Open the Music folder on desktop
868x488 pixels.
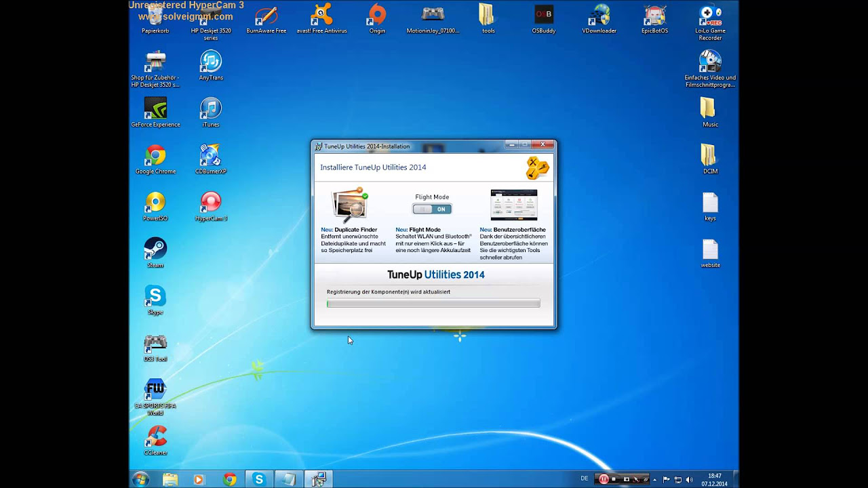point(710,113)
